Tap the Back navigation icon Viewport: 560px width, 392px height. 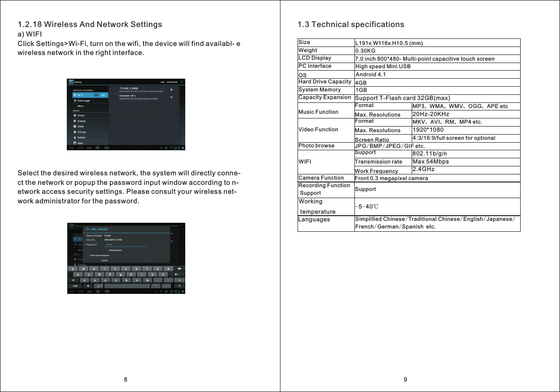(71, 148)
